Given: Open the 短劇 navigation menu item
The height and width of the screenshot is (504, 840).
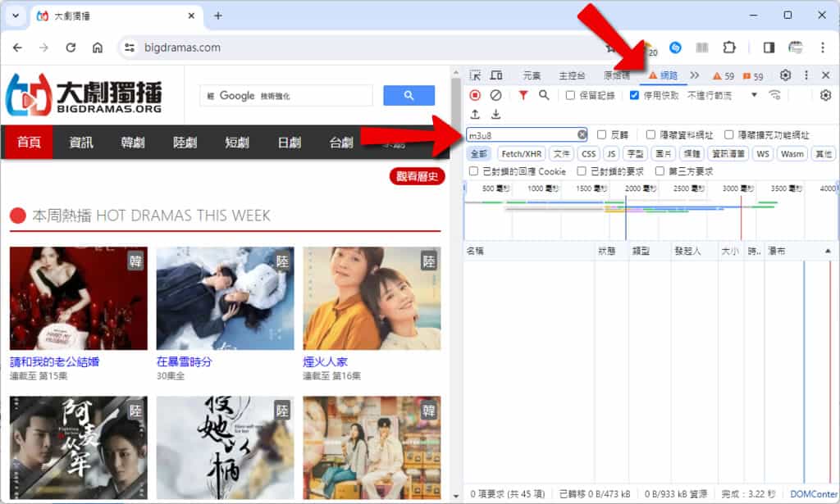Looking at the screenshot, I should click(237, 143).
